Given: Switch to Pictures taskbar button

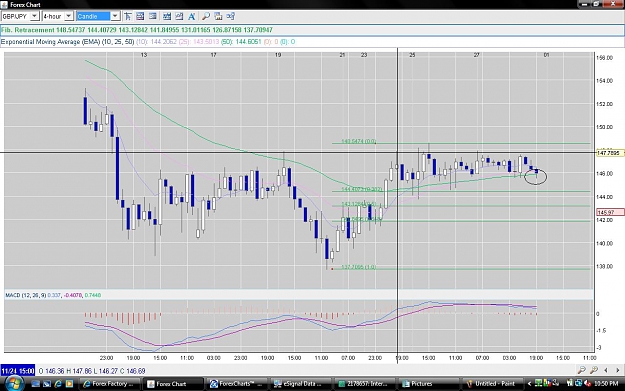Looking at the screenshot, I should pos(429,384).
